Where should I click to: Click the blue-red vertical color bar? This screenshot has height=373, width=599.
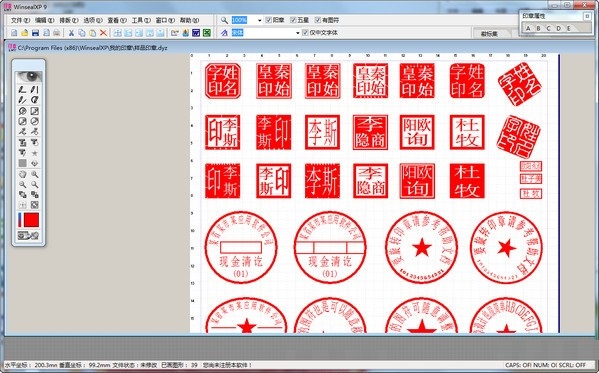pos(20,220)
